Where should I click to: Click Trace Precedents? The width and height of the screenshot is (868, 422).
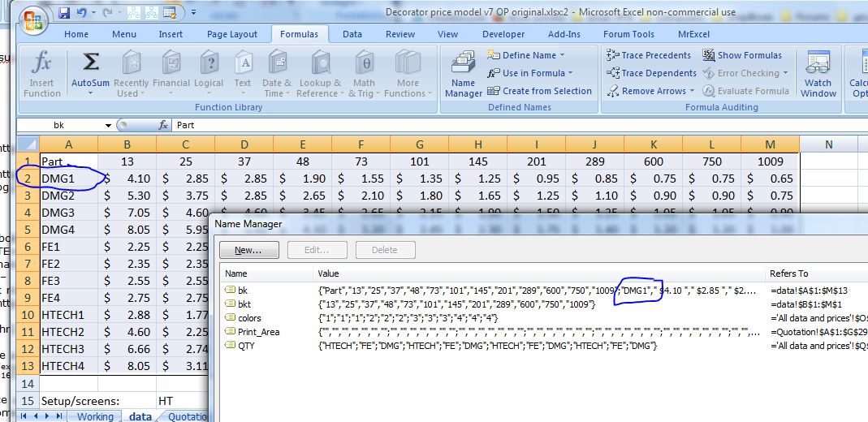pyautogui.click(x=649, y=55)
